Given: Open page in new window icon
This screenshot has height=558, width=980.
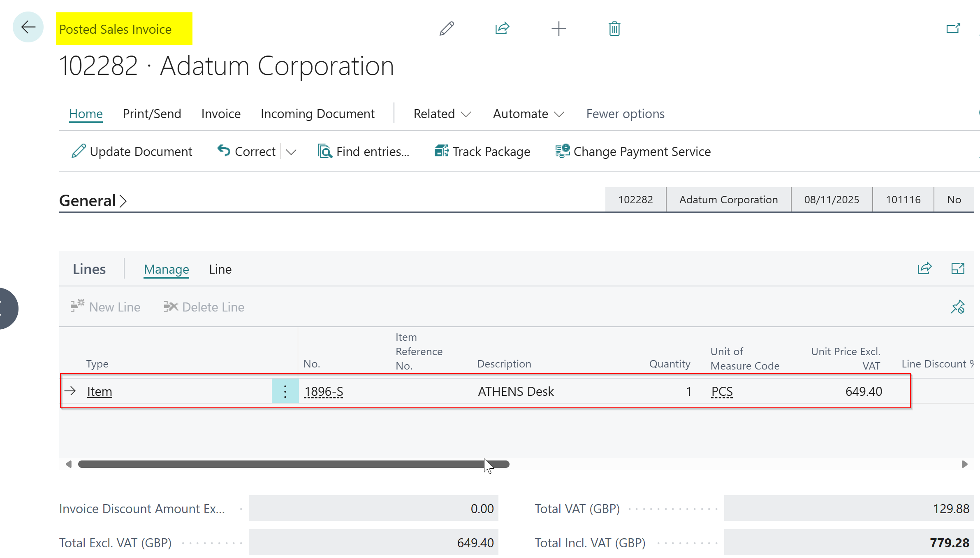Looking at the screenshot, I should coord(953,28).
